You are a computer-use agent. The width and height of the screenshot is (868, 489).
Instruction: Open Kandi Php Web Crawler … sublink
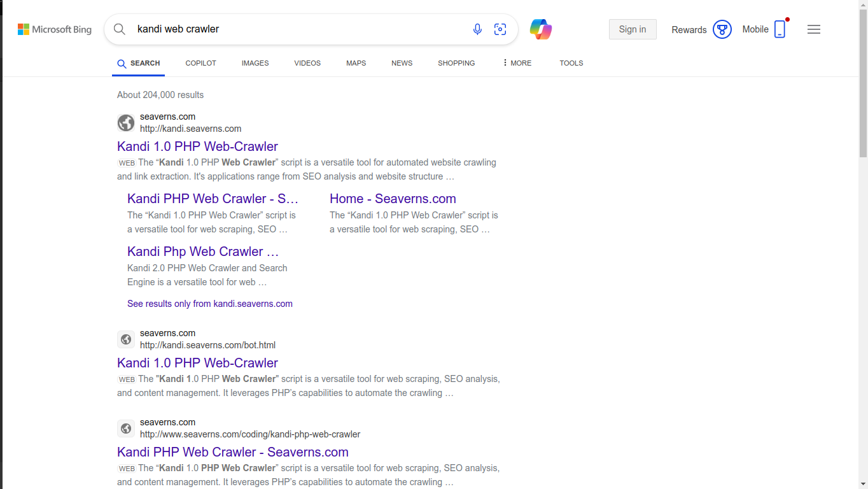coord(203,252)
